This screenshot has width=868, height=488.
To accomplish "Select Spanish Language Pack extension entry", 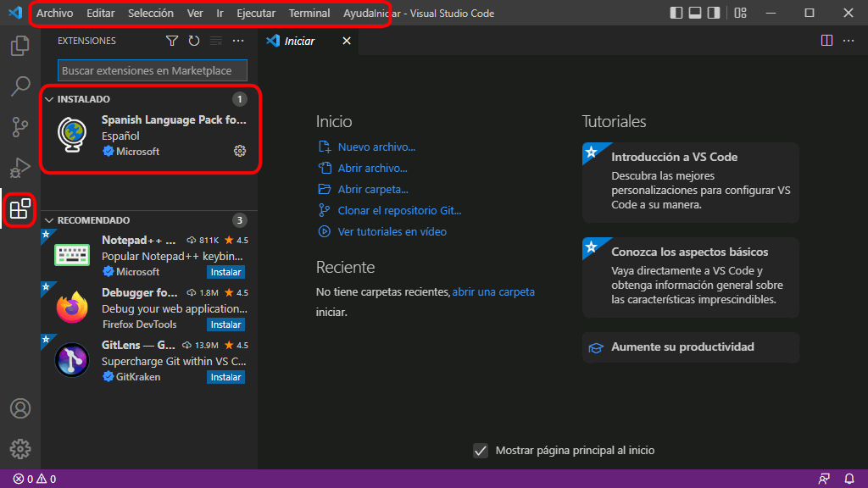I will 151,136.
